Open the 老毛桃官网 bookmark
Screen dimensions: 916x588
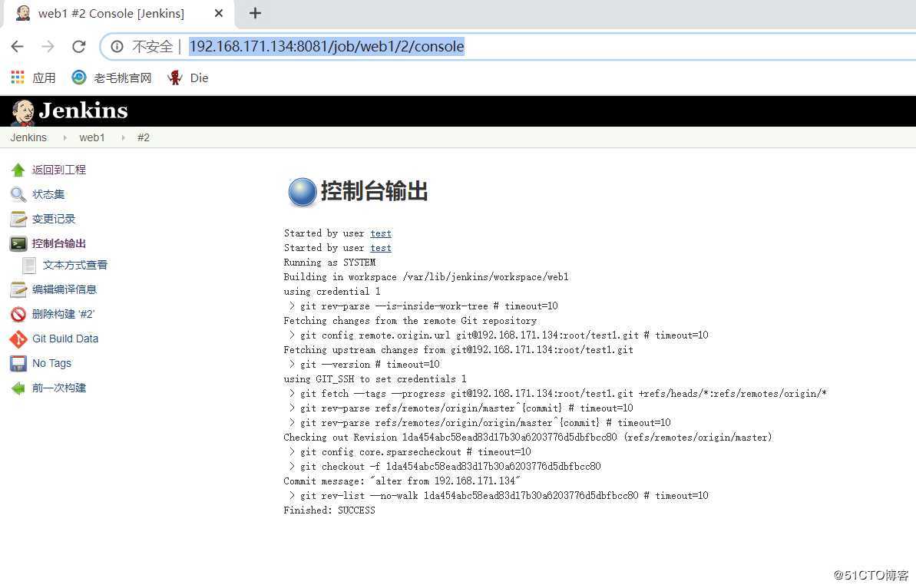pyautogui.click(x=111, y=77)
